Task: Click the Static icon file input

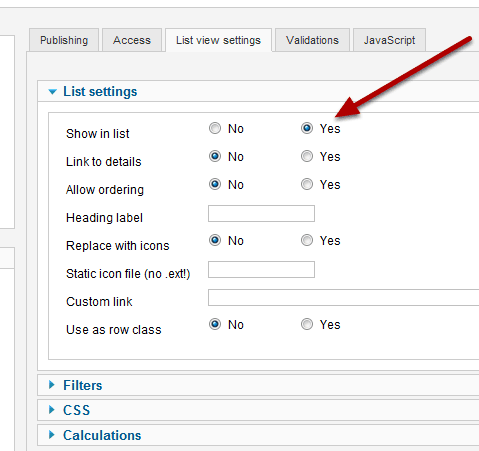Action: pyautogui.click(x=261, y=269)
